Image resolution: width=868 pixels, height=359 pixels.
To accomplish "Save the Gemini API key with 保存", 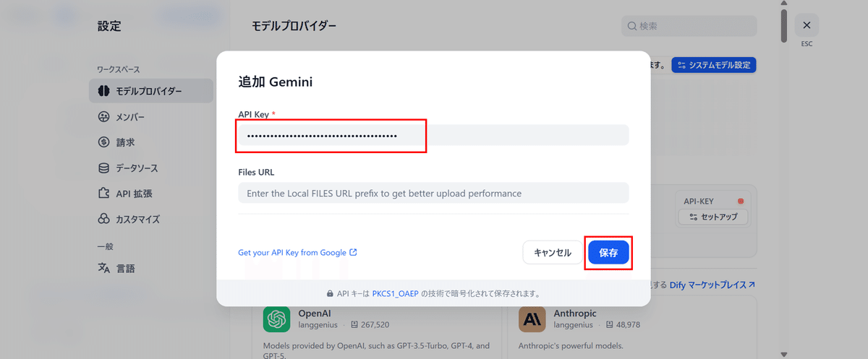I will pyautogui.click(x=608, y=253).
